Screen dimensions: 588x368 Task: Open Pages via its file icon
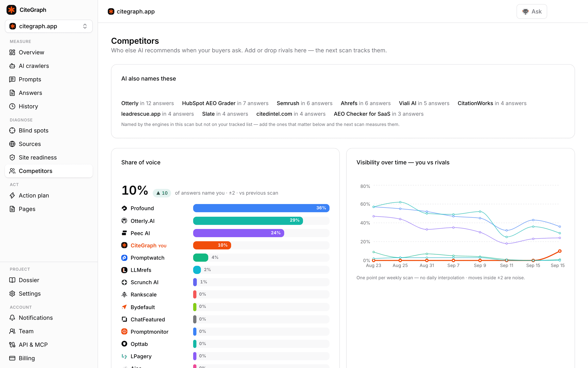12,209
